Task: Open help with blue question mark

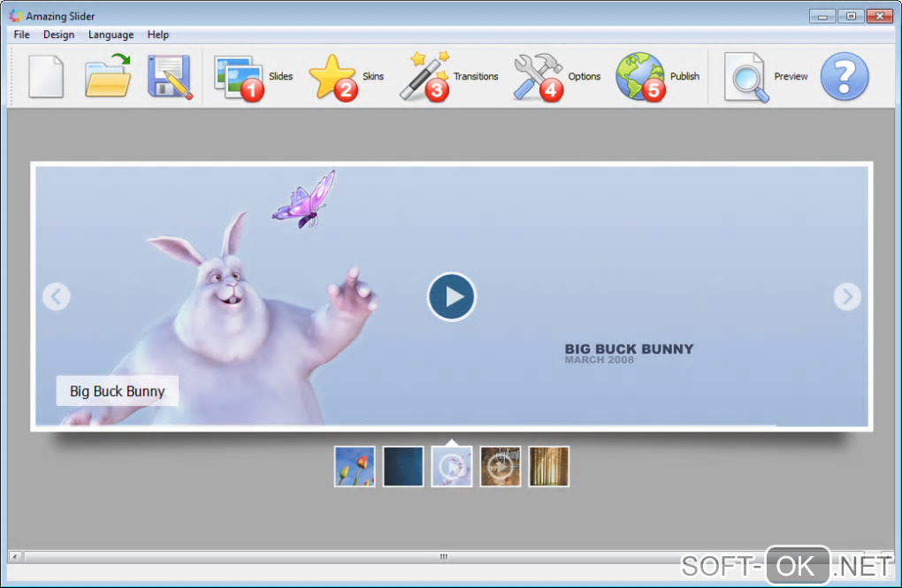Action: (x=844, y=77)
